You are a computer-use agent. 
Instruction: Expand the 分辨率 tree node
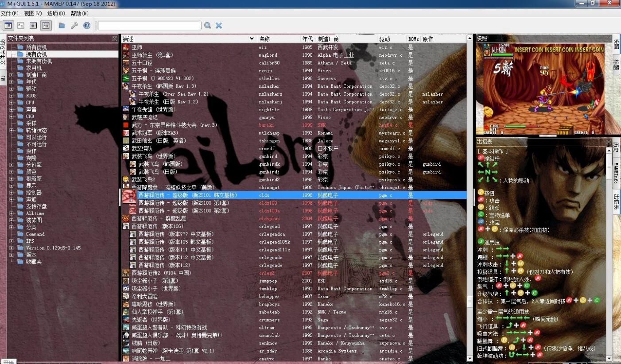point(11,165)
